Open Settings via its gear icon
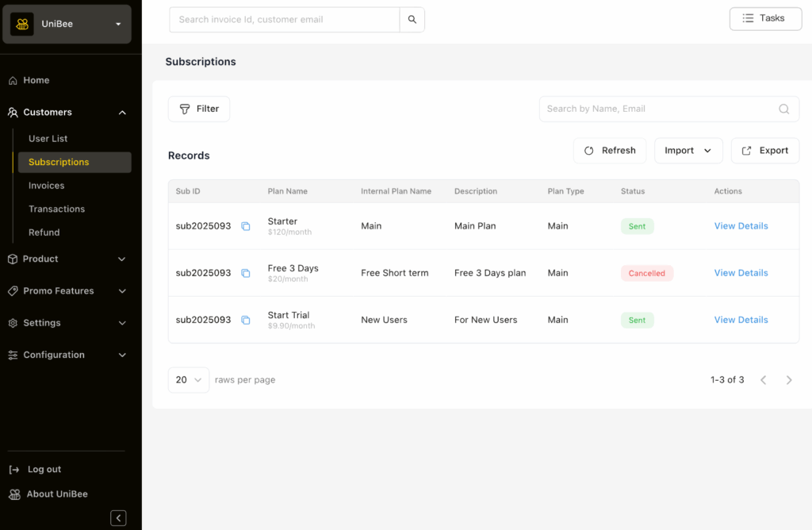Image resolution: width=812 pixels, height=530 pixels. (x=12, y=323)
